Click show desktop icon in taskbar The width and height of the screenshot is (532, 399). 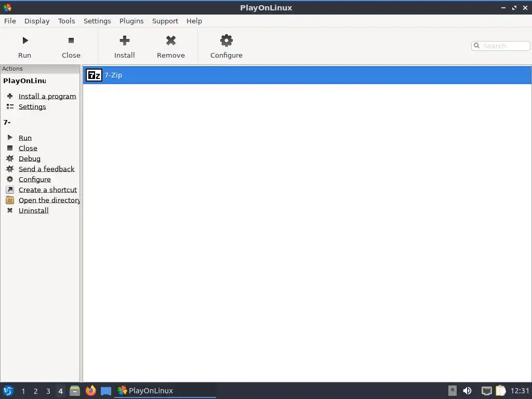(106, 391)
